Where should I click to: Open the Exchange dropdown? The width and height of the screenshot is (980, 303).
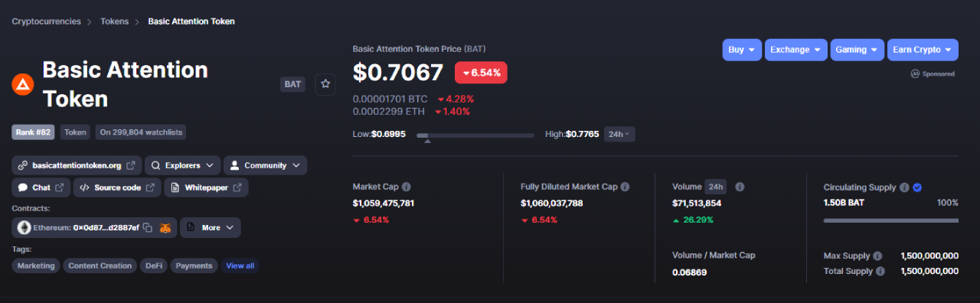point(795,50)
